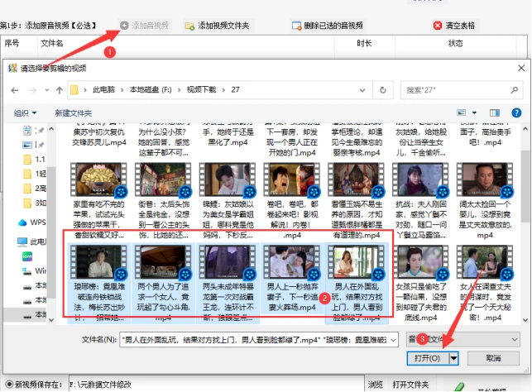Select video 男人在外面乱玩
Screen dimensions: 532x392
(x=357, y=283)
